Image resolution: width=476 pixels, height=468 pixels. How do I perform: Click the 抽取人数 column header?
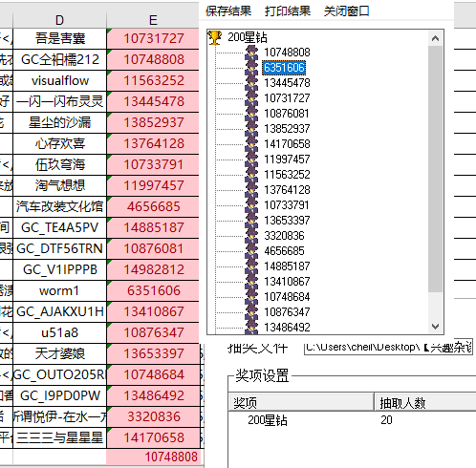425,403
